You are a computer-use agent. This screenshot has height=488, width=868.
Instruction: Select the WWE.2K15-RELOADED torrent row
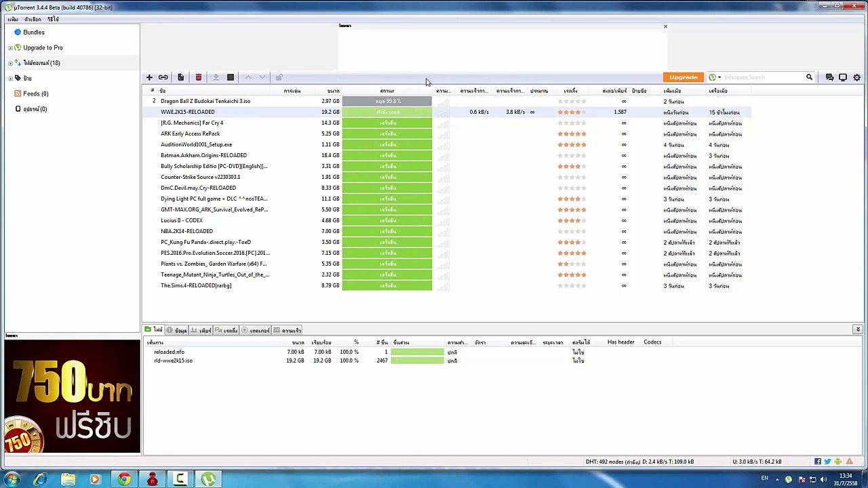[448, 112]
